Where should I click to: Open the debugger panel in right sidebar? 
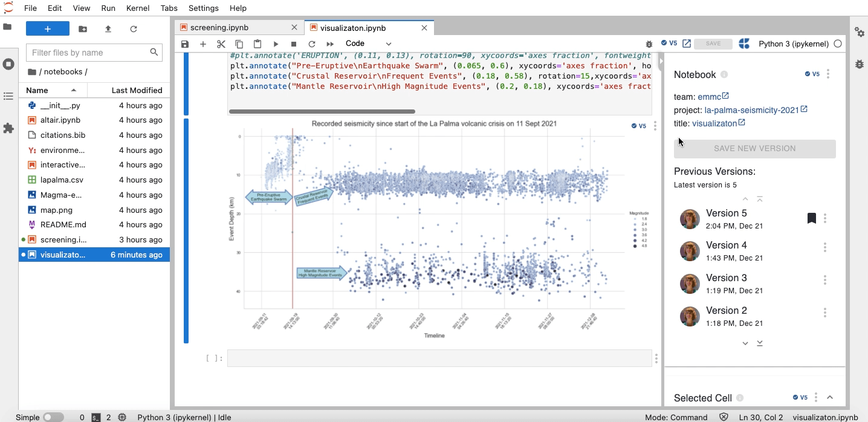[859, 63]
